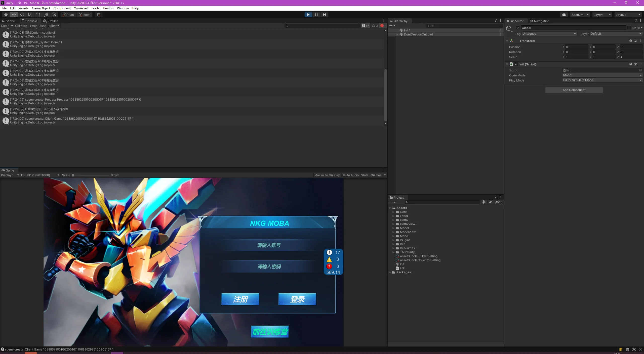This screenshot has height=354, width=644.
Task: Click the GameObject cube icon in Inspector
Action: (509, 28)
